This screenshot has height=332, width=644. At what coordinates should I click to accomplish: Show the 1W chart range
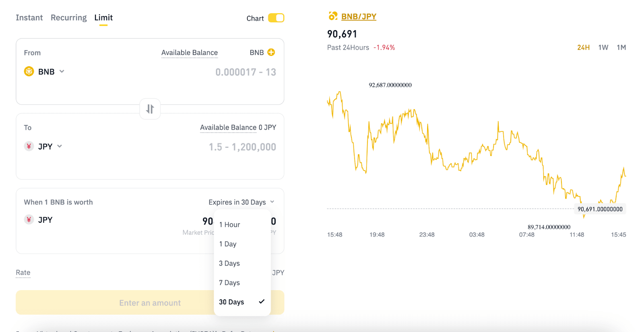tap(603, 48)
